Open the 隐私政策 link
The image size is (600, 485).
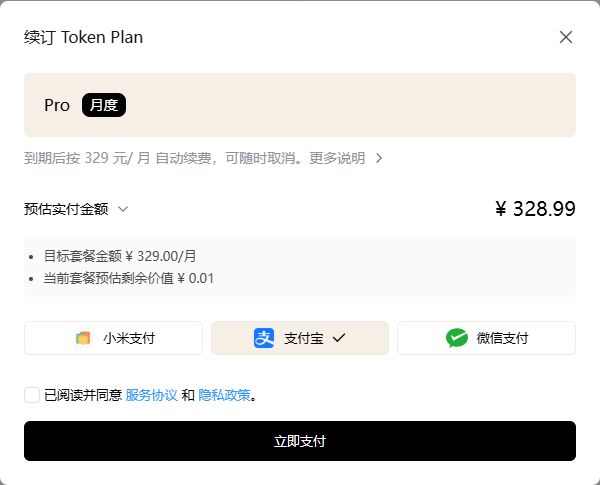click(225, 395)
